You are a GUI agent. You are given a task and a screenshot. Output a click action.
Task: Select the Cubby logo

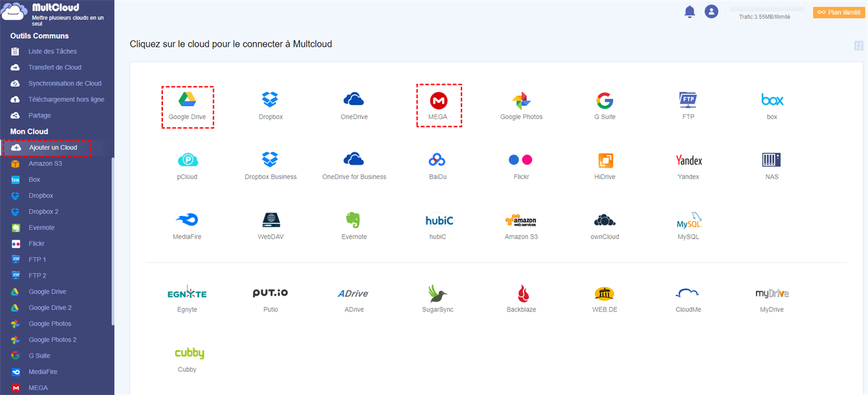189,354
